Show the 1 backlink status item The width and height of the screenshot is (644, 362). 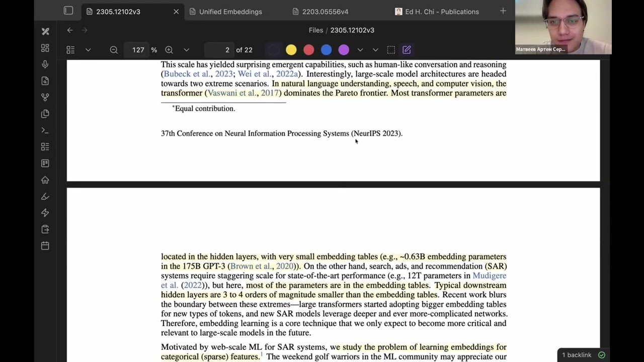[x=577, y=355]
